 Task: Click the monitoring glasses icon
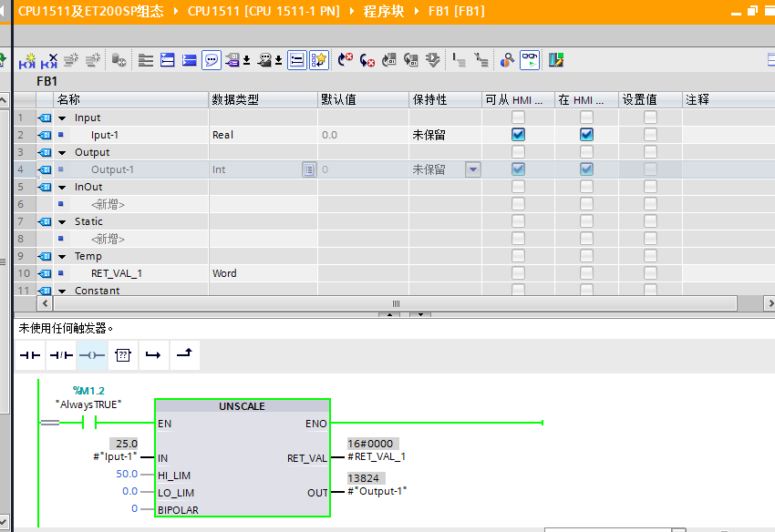(530, 60)
